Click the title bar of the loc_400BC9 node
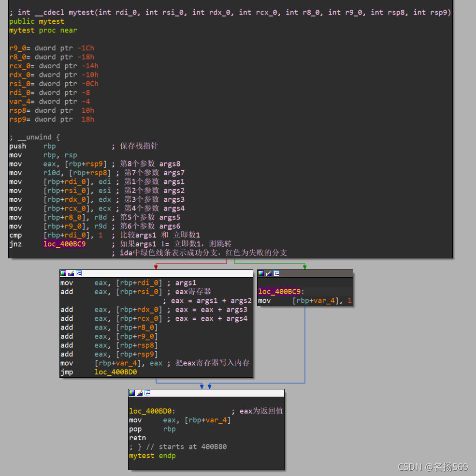 pos(305,274)
